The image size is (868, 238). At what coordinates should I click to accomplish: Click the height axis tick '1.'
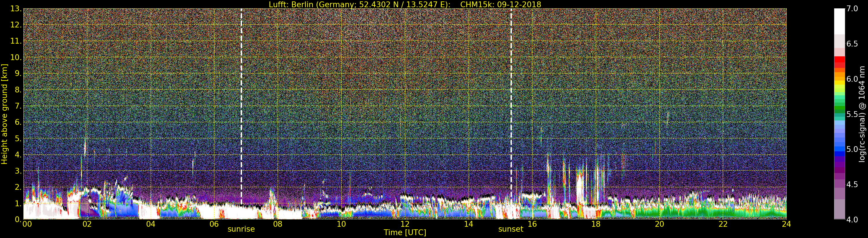click(x=18, y=203)
